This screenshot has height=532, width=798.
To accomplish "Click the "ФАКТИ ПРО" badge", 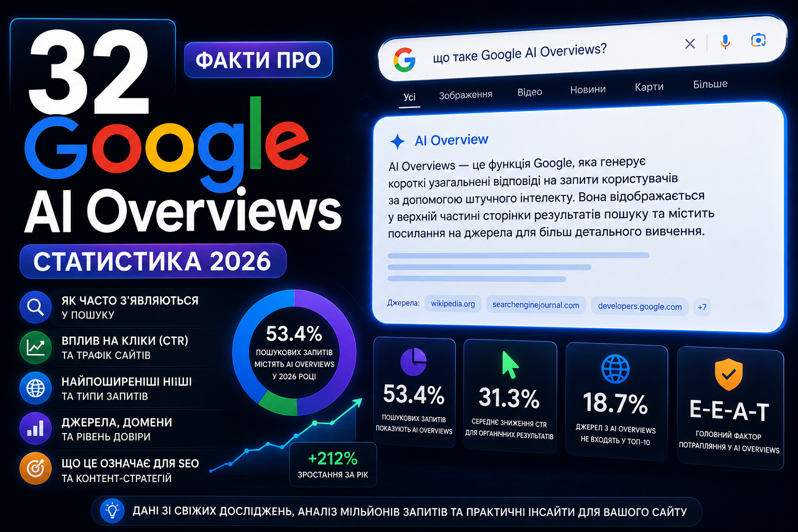I will click(258, 60).
